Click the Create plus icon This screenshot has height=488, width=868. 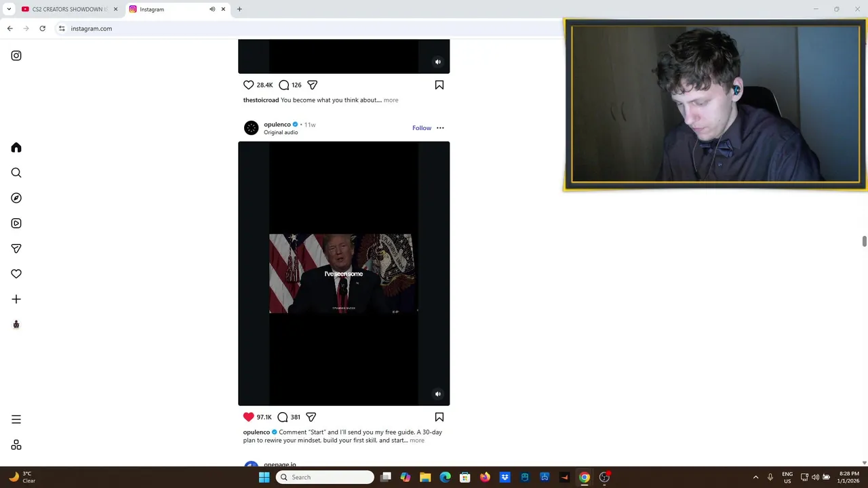pyautogui.click(x=16, y=299)
